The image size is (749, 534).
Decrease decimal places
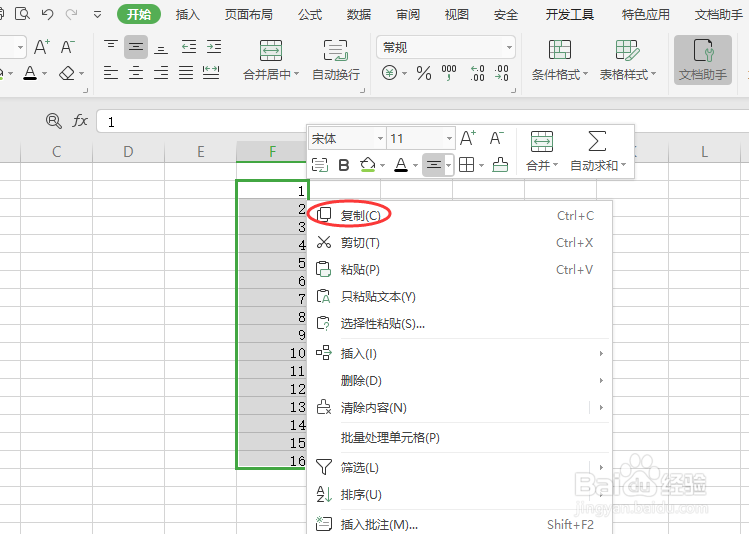click(502, 73)
